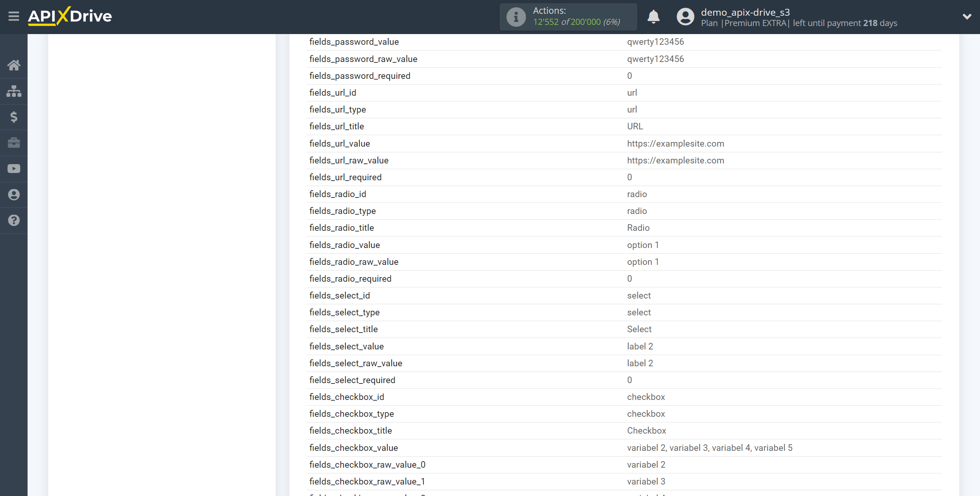
Task: Click the Radio title value
Action: click(x=638, y=228)
